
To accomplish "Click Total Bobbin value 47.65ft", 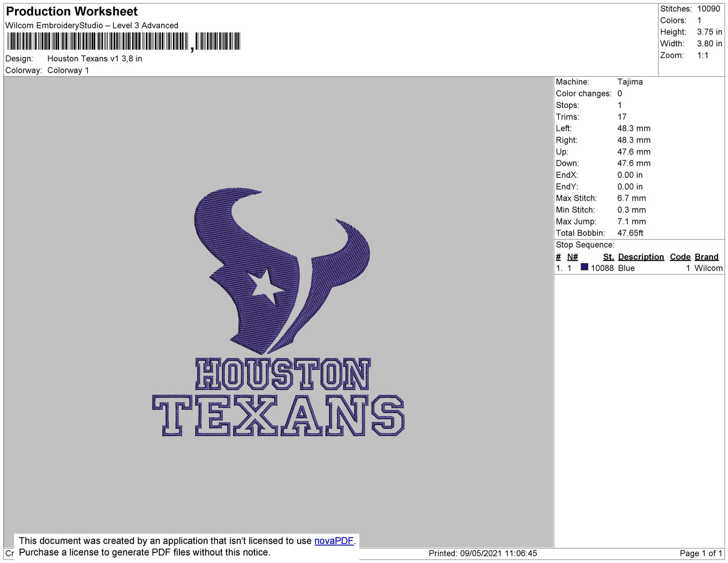I will pyautogui.click(x=630, y=233).
